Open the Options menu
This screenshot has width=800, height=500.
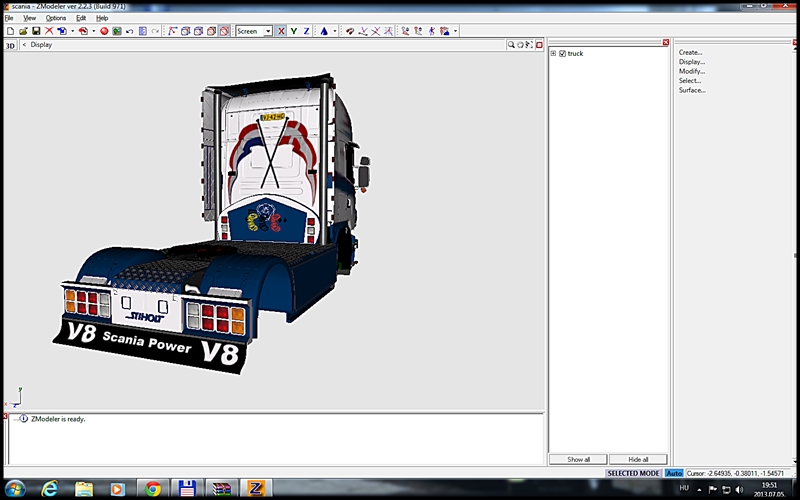pyautogui.click(x=56, y=18)
